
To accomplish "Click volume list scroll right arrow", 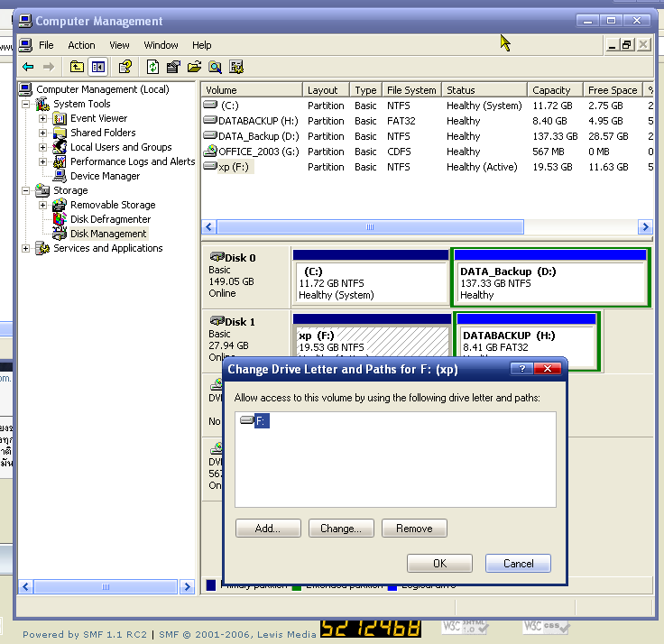I will point(645,227).
